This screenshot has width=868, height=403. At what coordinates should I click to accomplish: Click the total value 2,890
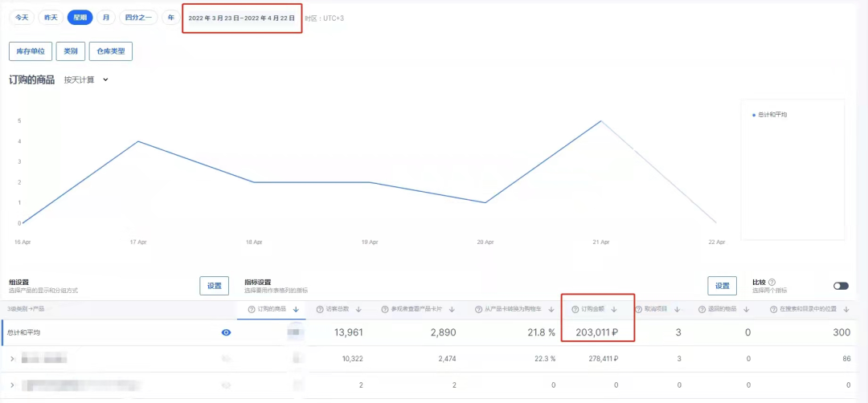coord(444,332)
